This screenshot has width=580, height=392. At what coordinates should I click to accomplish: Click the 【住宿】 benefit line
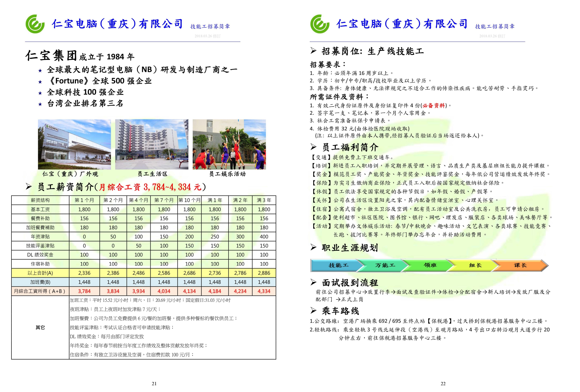(x=428, y=209)
